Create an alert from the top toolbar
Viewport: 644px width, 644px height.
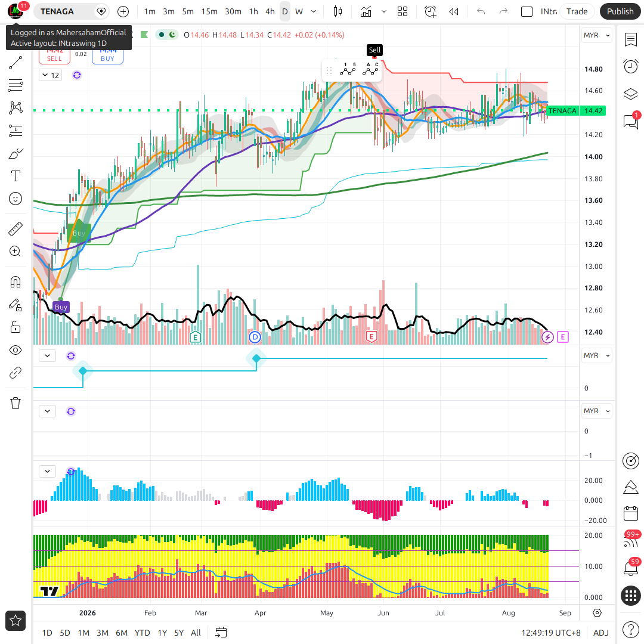tap(430, 11)
